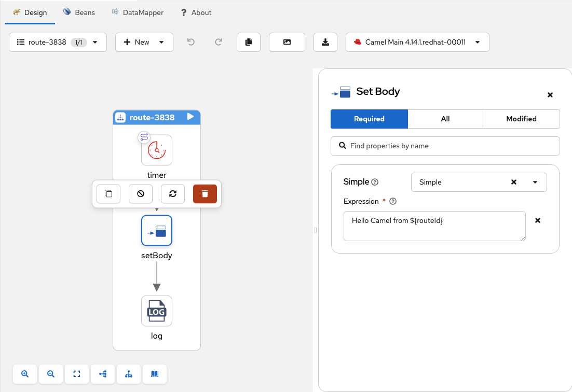Download the route file
The image size is (572, 392).
pyautogui.click(x=325, y=43)
